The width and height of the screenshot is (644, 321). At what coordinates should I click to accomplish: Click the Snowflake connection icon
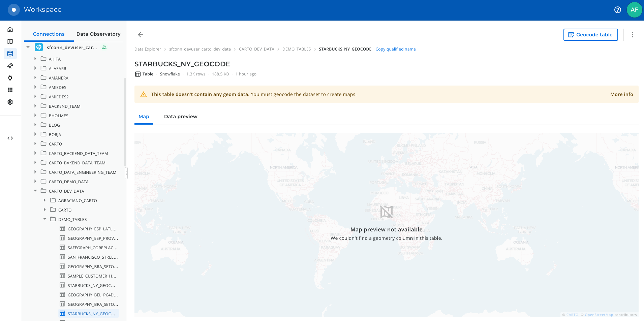(x=39, y=47)
